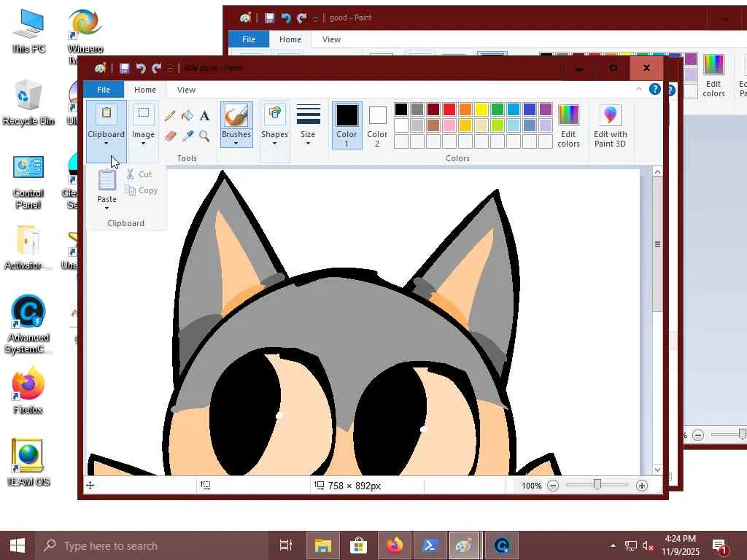The image size is (747, 560).
Task: Click the Paste clipboard icon
Action: pyautogui.click(x=107, y=181)
